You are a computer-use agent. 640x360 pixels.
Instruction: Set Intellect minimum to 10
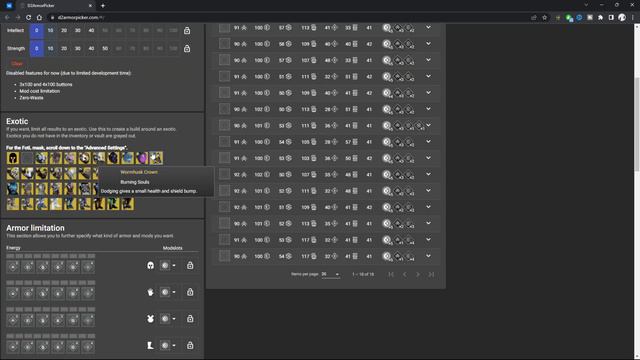pyautogui.click(x=50, y=31)
